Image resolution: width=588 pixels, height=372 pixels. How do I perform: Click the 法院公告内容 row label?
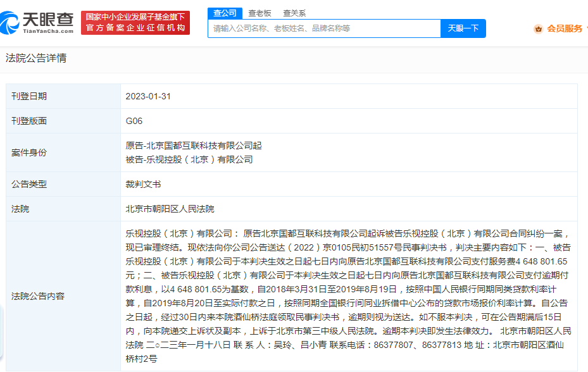click(38, 295)
